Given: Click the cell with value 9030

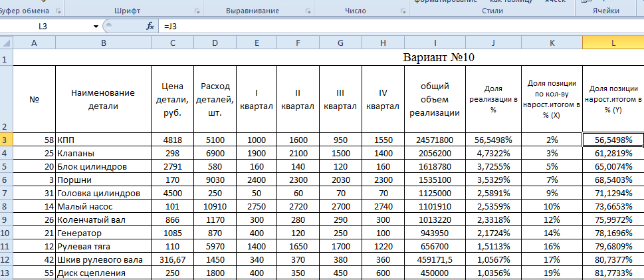Looking at the screenshot, I should [x=215, y=180].
